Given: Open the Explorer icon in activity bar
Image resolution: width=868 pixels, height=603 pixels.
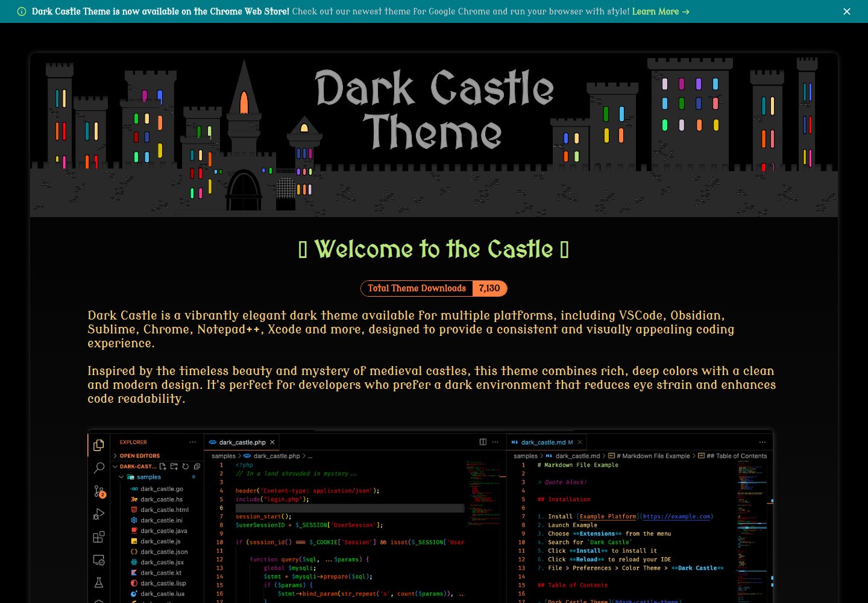Looking at the screenshot, I should tap(99, 445).
